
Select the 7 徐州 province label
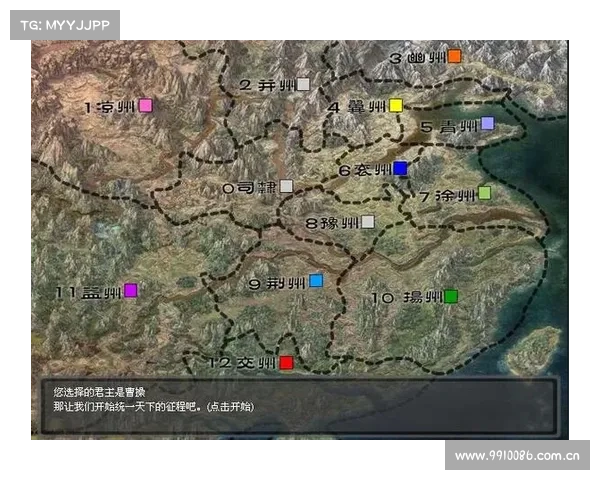click(447, 196)
